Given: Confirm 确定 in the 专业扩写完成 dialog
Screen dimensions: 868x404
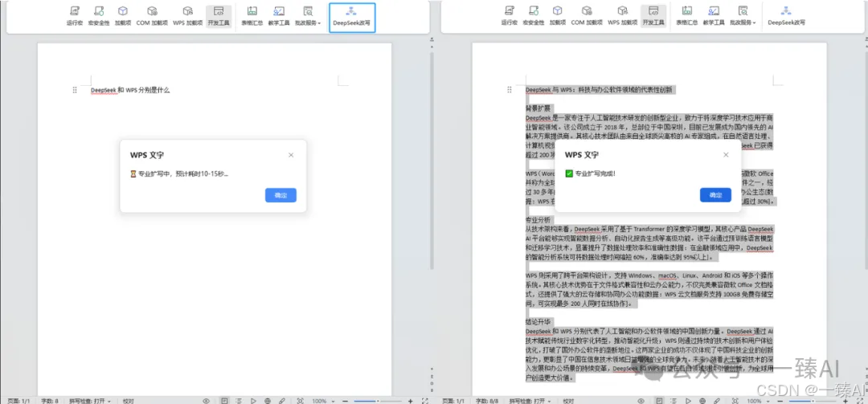Looking at the screenshot, I should tap(715, 195).
